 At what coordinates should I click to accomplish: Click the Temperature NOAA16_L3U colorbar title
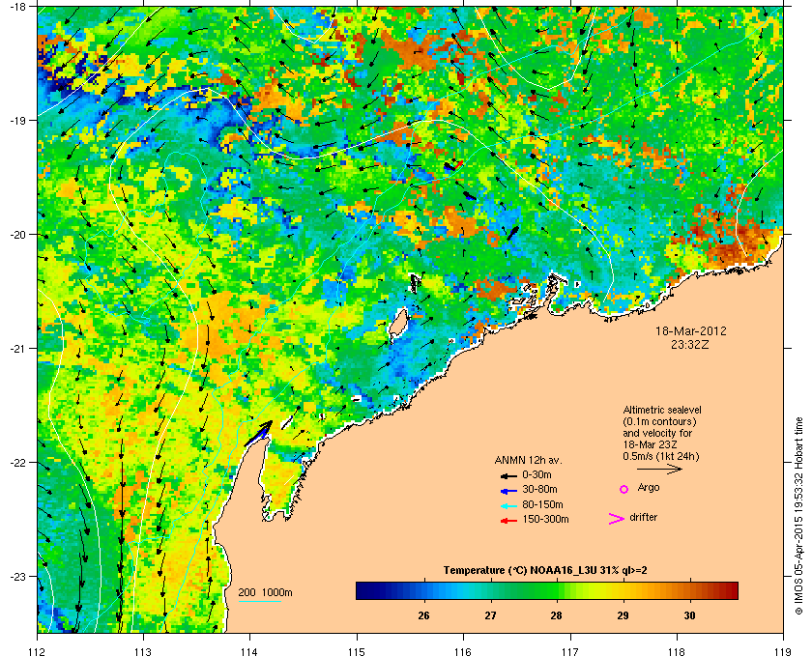pos(545,571)
